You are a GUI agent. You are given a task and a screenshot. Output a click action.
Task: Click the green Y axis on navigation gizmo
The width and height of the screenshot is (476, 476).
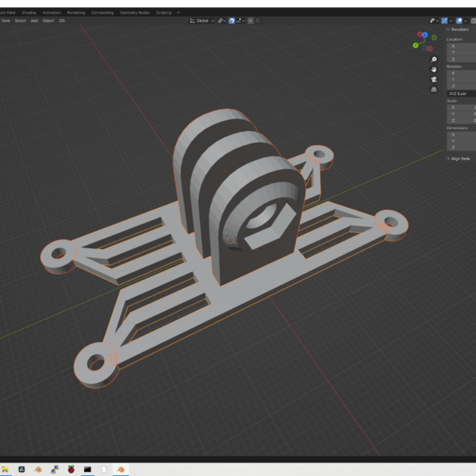(415, 45)
